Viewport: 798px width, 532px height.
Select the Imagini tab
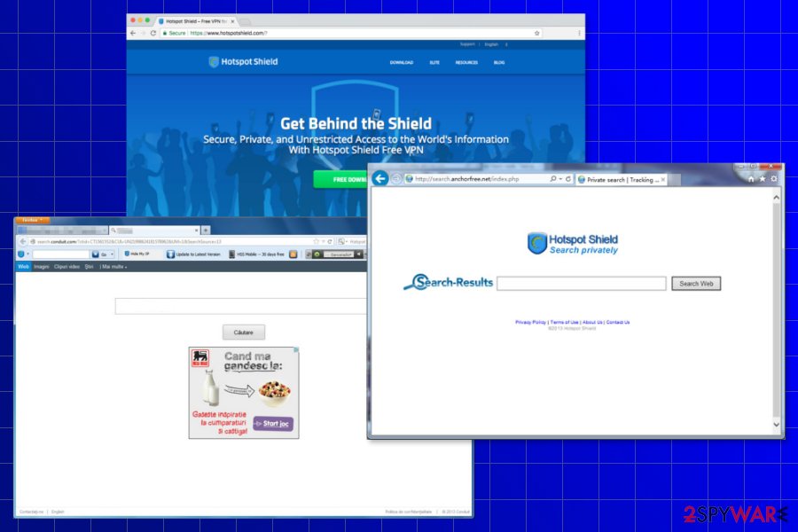(x=41, y=266)
